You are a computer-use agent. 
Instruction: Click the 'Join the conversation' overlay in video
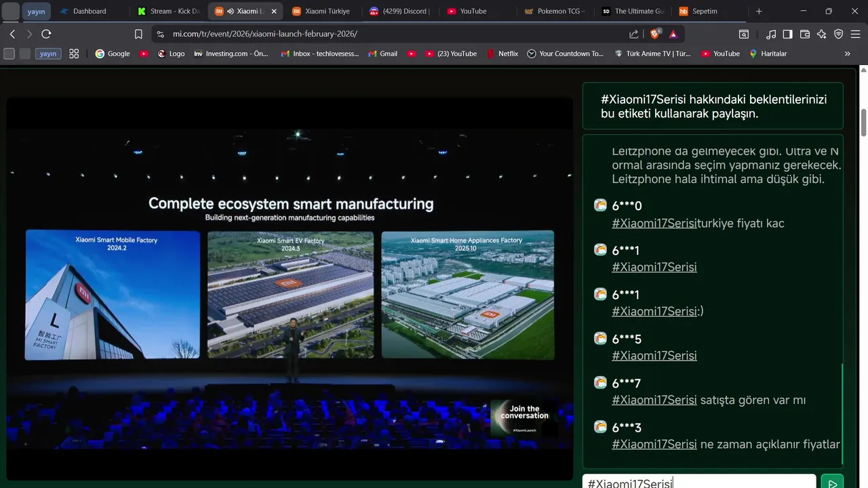(524, 418)
